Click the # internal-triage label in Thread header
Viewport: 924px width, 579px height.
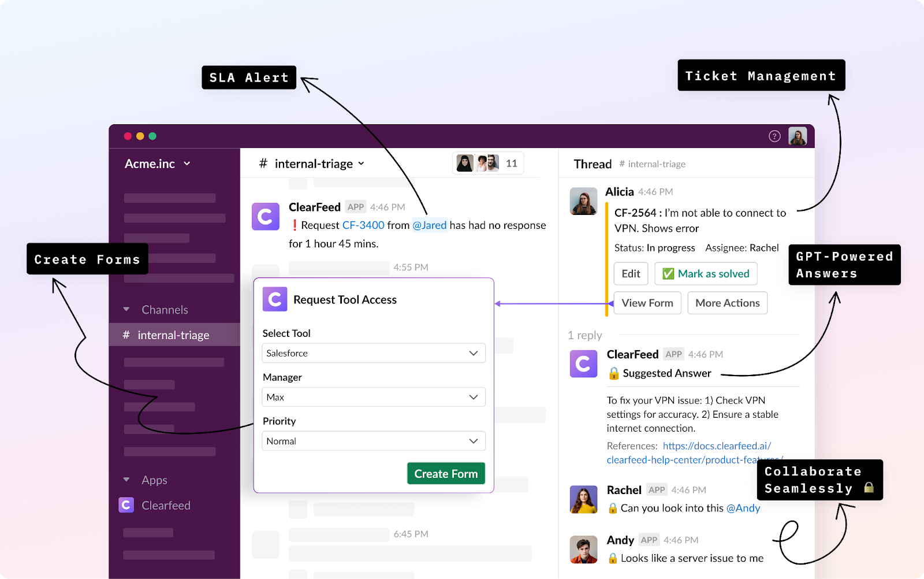pos(653,164)
